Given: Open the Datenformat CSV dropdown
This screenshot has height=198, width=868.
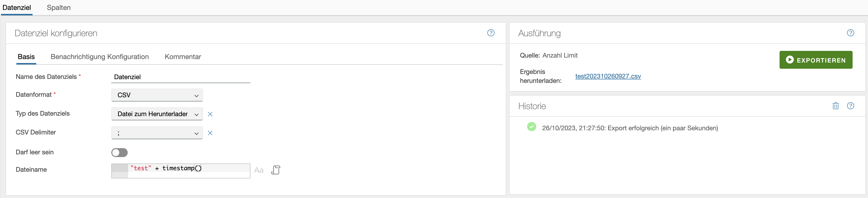Looking at the screenshot, I should (x=157, y=95).
